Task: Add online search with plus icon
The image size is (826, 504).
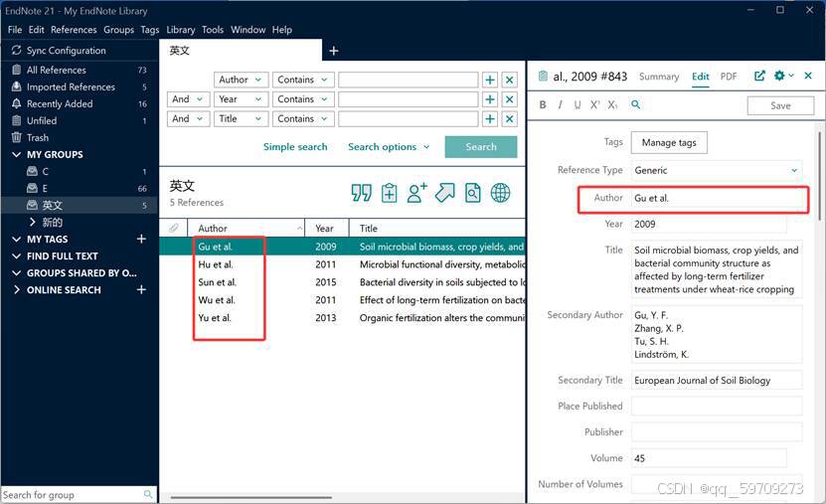Action: click(x=141, y=289)
